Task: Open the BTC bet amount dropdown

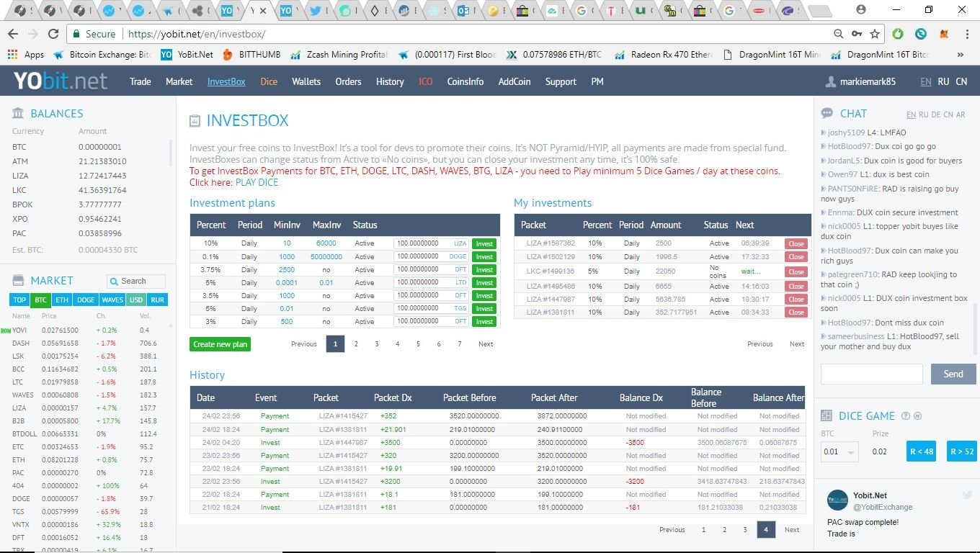Action: 839,451
